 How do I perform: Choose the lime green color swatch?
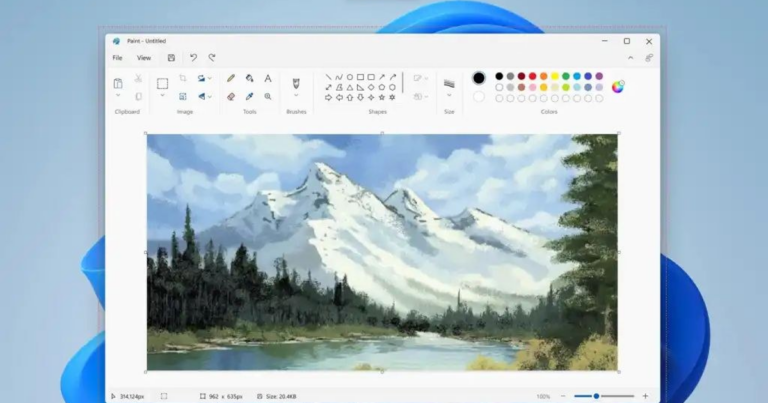[x=566, y=87]
